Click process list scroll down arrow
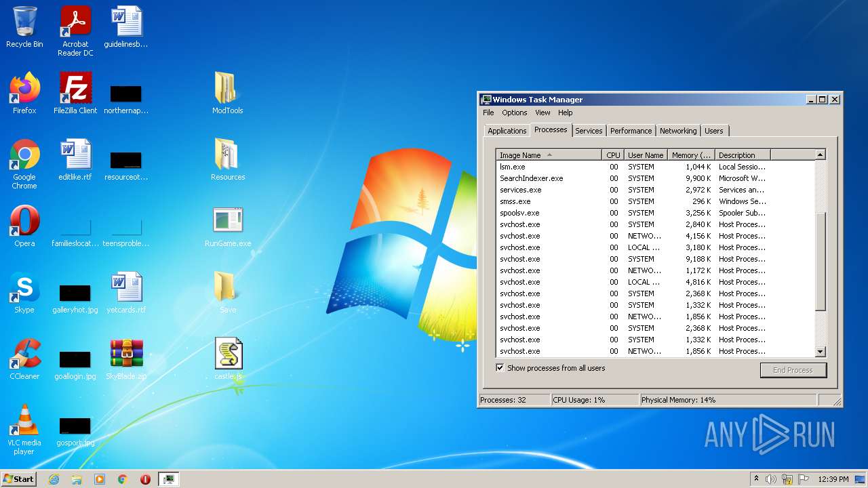This screenshot has height=488, width=868. (820, 351)
